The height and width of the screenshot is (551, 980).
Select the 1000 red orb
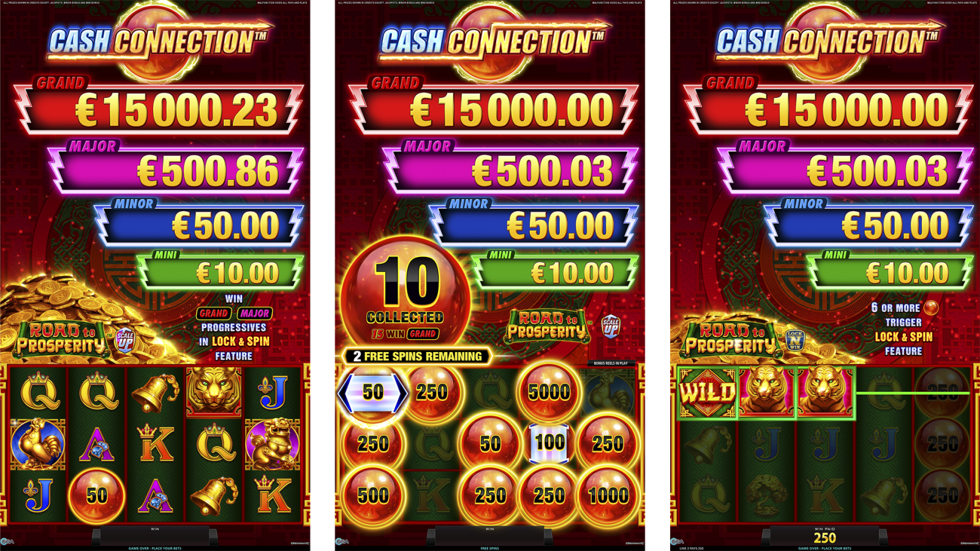coord(608,495)
